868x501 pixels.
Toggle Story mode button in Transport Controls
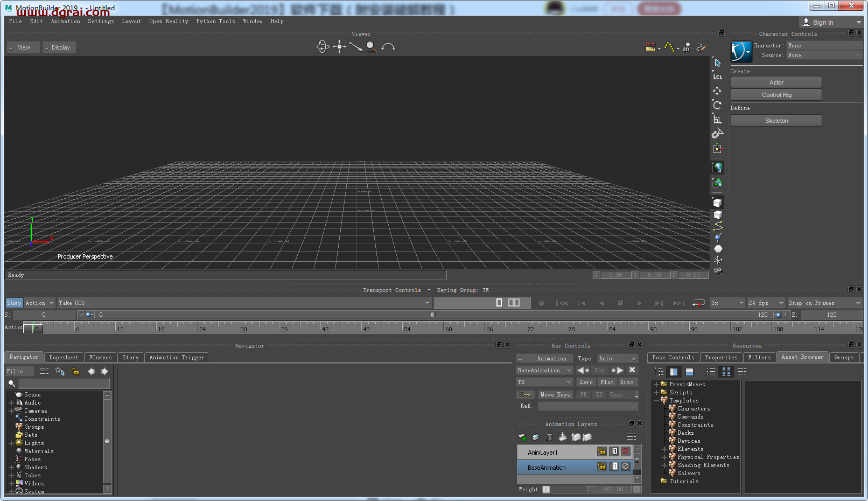(x=14, y=303)
